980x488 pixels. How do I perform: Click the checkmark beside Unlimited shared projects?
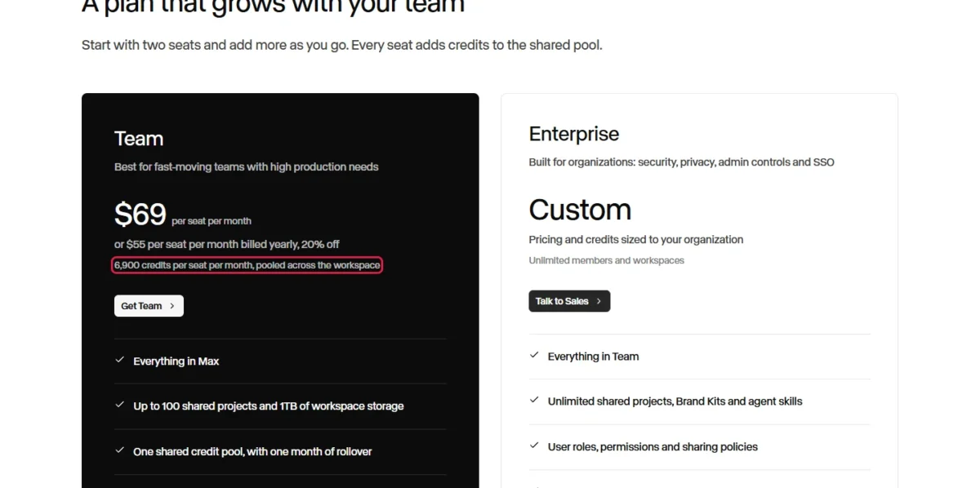(534, 400)
